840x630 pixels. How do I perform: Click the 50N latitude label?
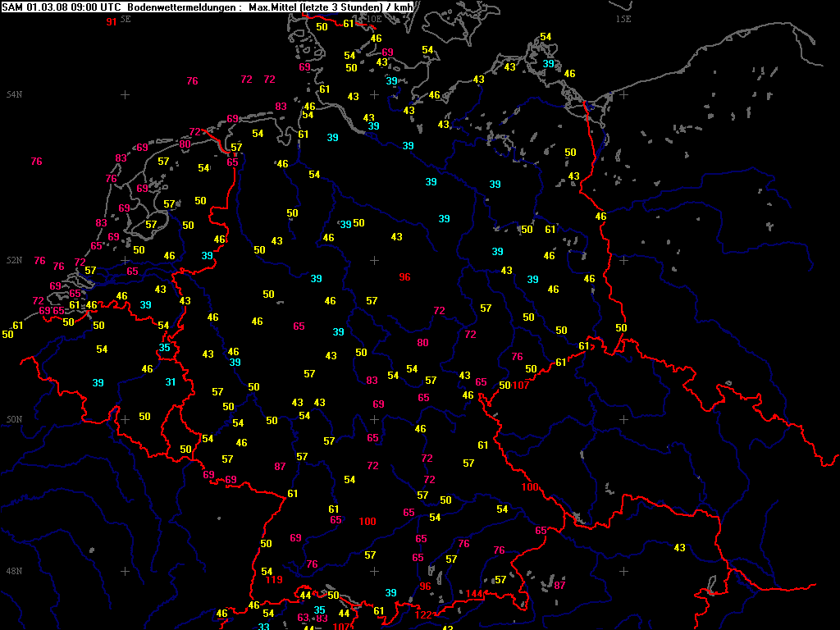[x=15, y=419]
